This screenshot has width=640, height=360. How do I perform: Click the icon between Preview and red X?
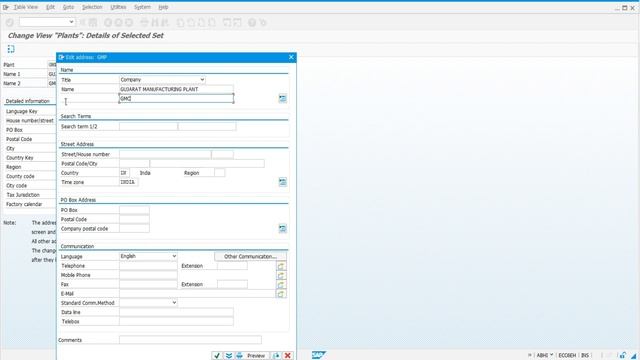pos(276,356)
